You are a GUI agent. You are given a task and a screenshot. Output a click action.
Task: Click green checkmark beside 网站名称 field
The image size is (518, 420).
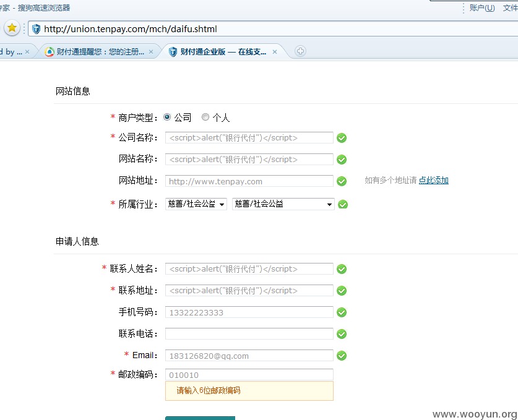click(342, 160)
